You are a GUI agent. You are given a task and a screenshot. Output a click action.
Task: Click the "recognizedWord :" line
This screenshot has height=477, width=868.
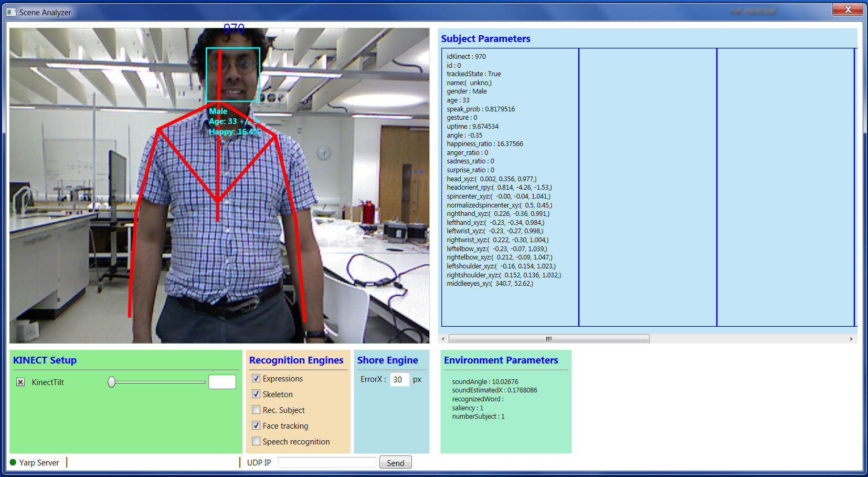[x=478, y=399]
